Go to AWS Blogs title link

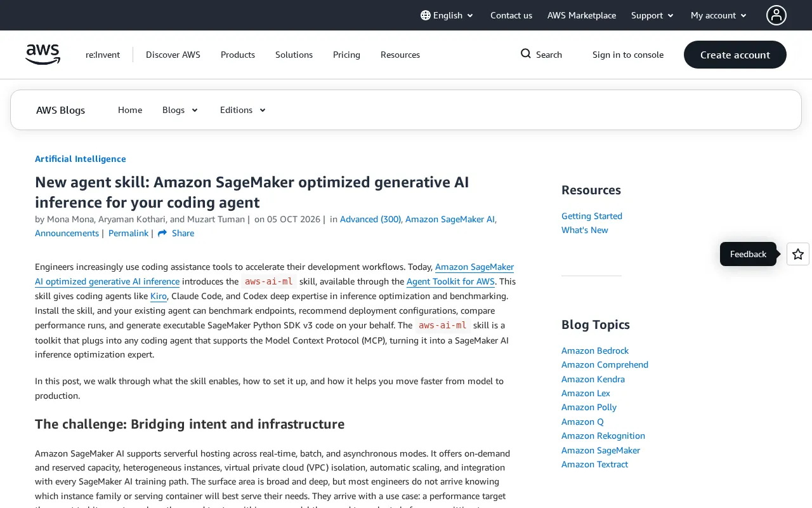pyautogui.click(x=60, y=110)
